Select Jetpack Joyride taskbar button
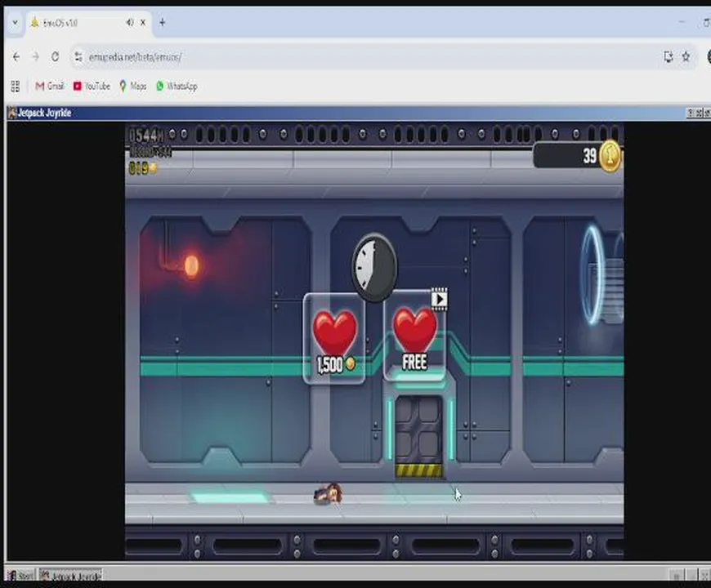 (x=71, y=576)
